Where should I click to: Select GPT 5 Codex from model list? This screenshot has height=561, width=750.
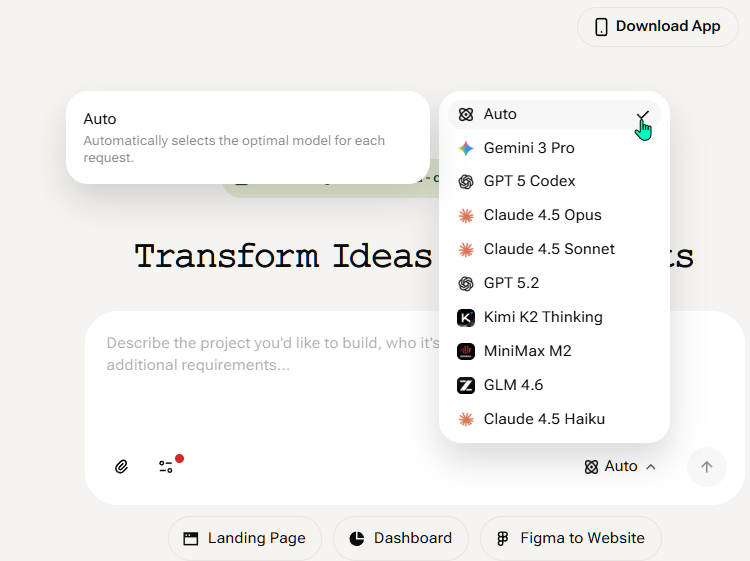coord(529,181)
